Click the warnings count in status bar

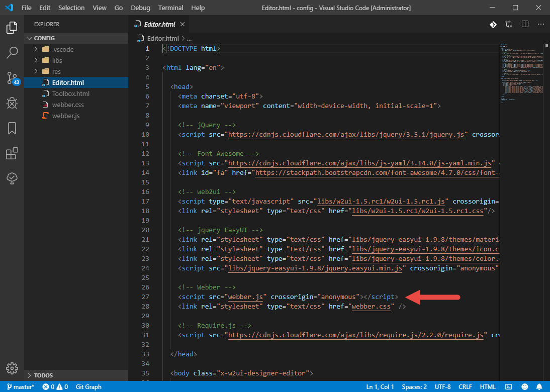point(62,387)
